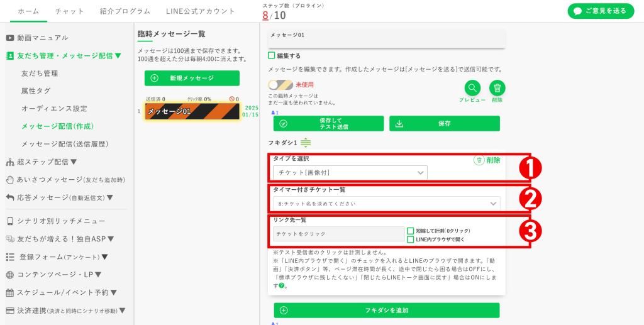Screen dimensions: 644x325
Task: Click the スケジュール calendar icon
Action: click(10, 292)
